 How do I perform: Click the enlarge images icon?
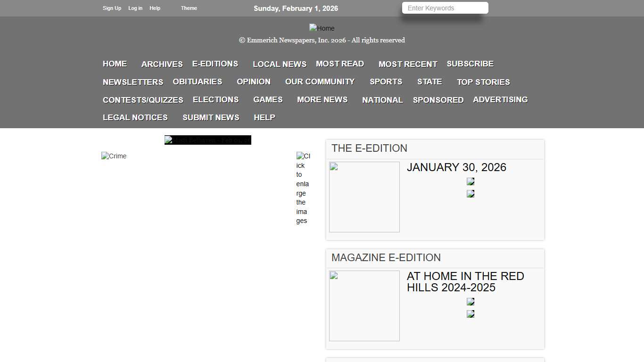point(303,188)
